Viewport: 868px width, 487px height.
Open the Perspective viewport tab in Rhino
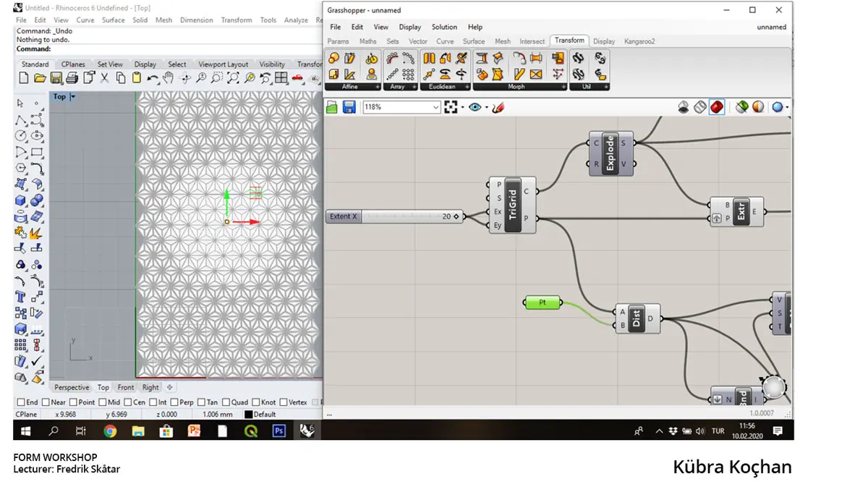pyautogui.click(x=72, y=387)
